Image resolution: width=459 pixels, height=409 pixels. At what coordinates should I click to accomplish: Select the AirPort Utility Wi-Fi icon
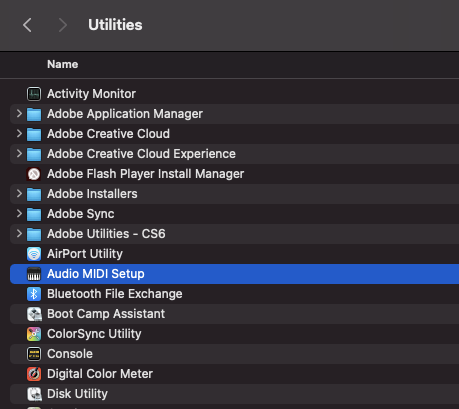point(34,254)
